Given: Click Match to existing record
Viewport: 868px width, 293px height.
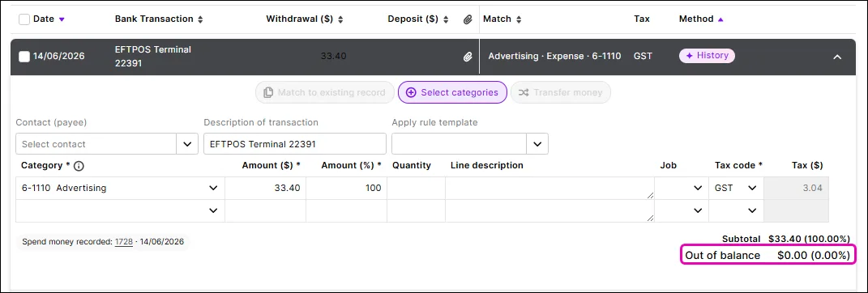Looking at the screenshot, I should [325, 92].
